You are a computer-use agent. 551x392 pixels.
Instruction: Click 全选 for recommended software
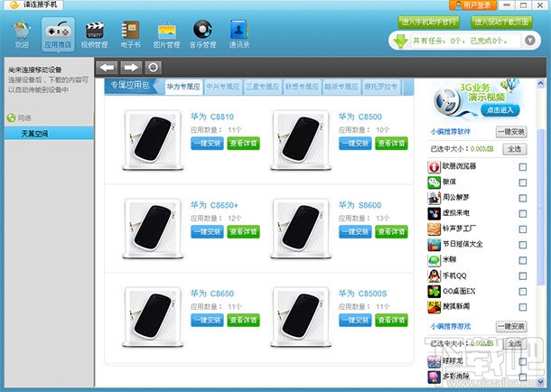(515, 149)
